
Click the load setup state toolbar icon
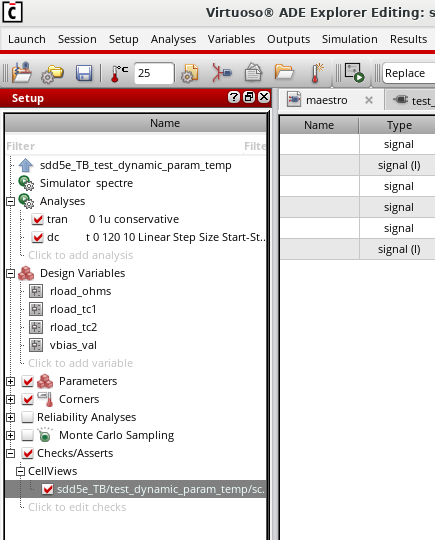point(22,72)
